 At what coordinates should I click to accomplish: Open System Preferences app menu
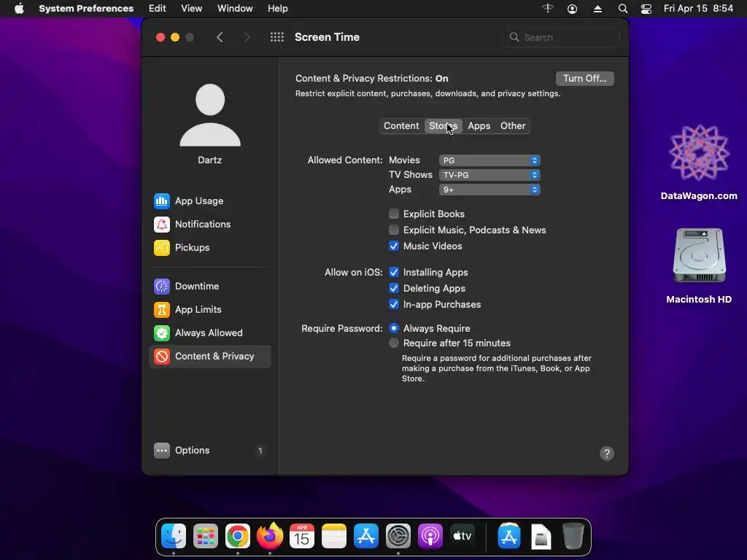(86, 9)
